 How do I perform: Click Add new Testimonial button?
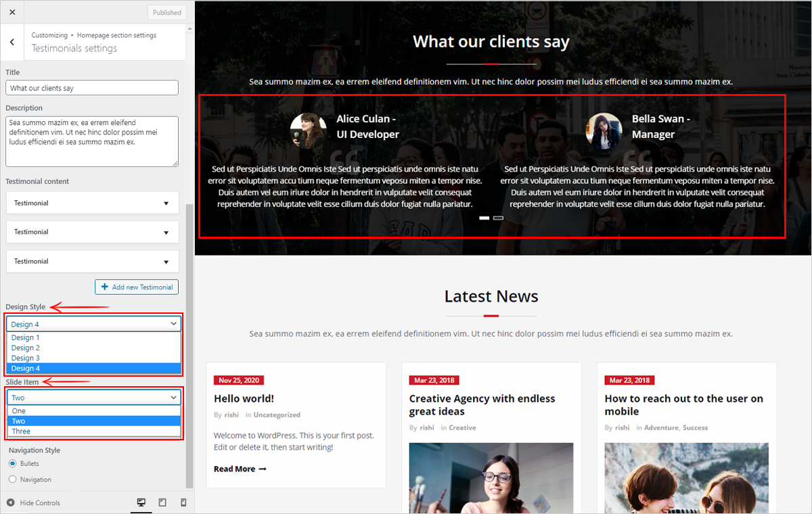pos(137,287)
